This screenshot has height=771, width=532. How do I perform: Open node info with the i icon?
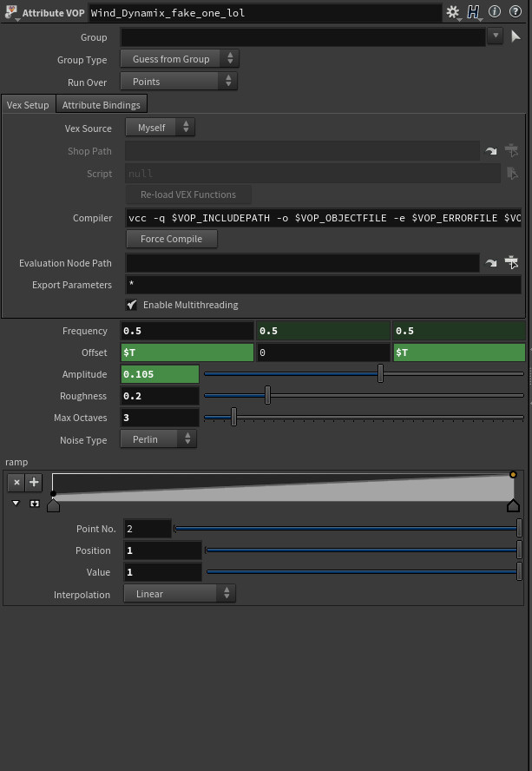tap(496, 13)
